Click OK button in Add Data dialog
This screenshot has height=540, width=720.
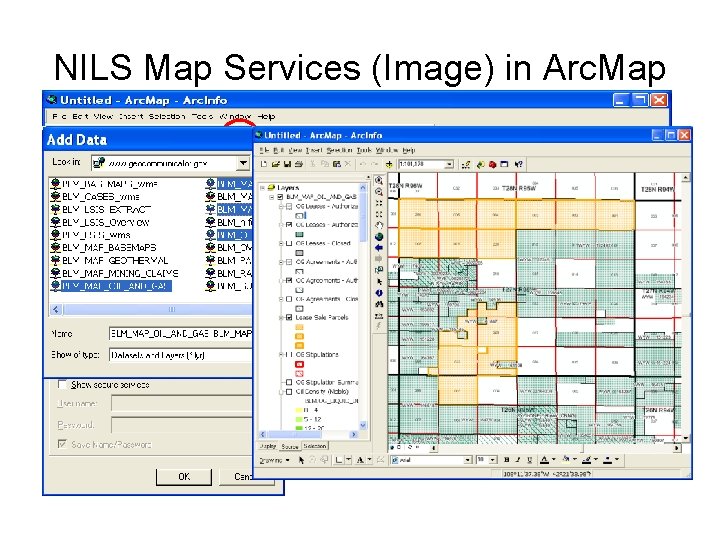[x=184, y=477]
